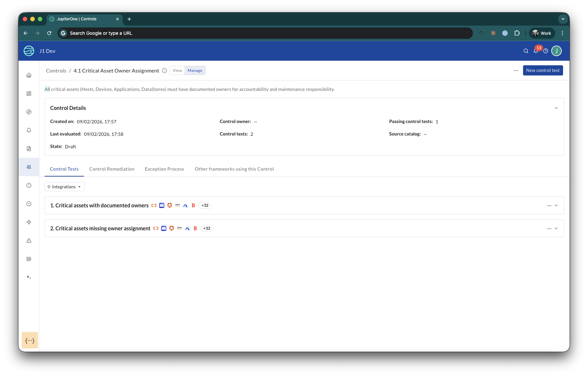Expand Critical assets missing owner assignment test
The height and width of the screenshot is (376, 588).
556,228
